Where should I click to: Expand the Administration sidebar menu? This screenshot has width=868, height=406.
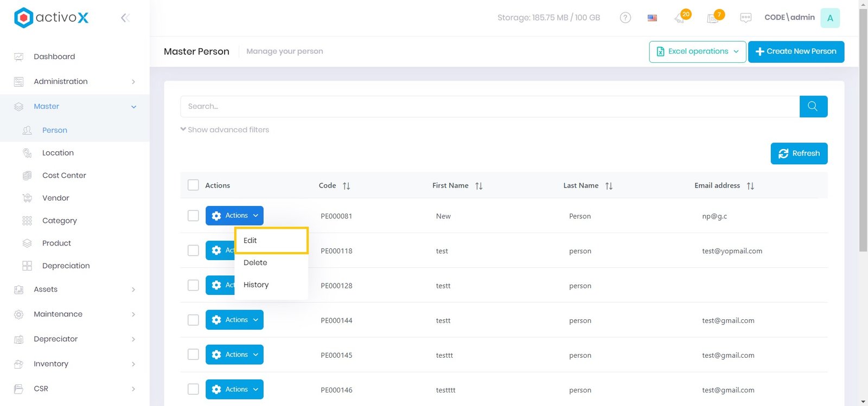(74, 81)
